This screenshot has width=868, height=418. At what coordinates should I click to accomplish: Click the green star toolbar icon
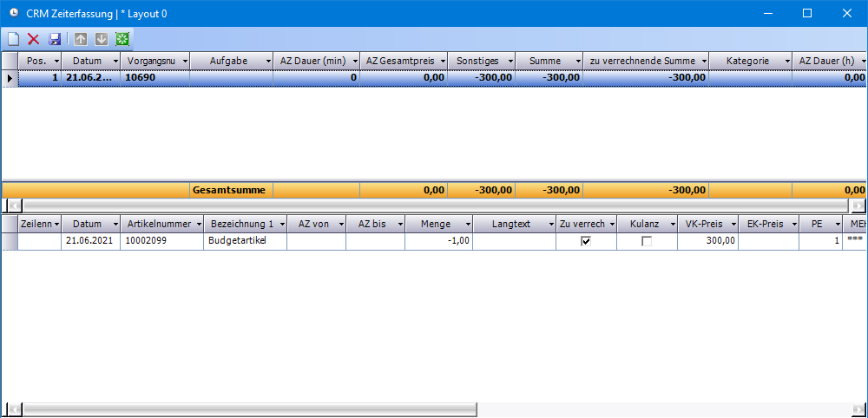[x=122, y=39]
